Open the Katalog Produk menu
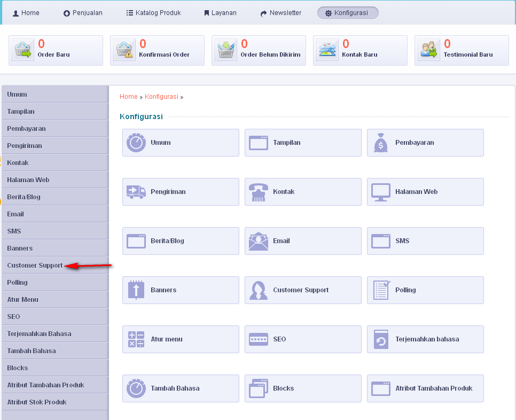The image size is (516, 420). (x=153, y=13)
